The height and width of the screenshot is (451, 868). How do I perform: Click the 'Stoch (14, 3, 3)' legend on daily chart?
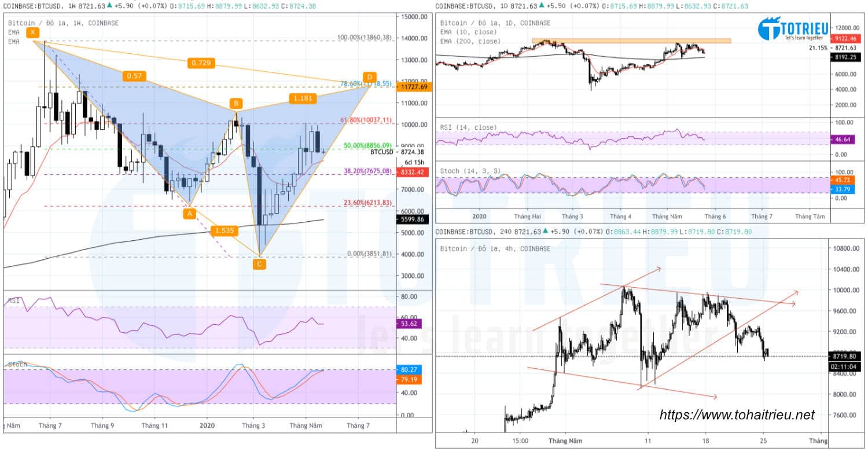(x=470, y=171)
